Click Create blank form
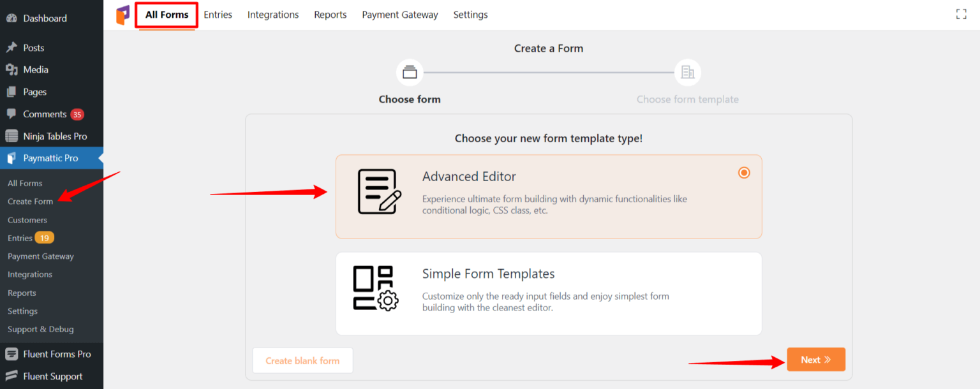 click(x=302, y=360)
